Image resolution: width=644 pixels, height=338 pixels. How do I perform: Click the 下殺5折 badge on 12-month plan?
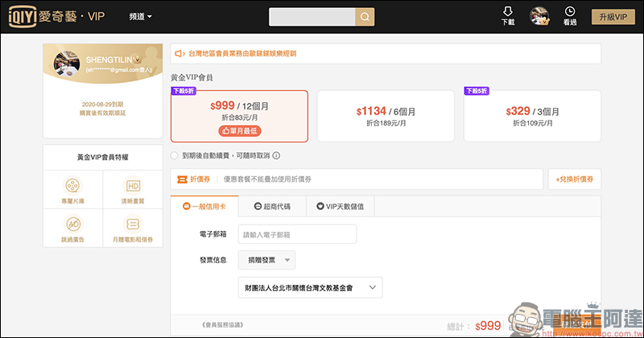coord(184,91)
